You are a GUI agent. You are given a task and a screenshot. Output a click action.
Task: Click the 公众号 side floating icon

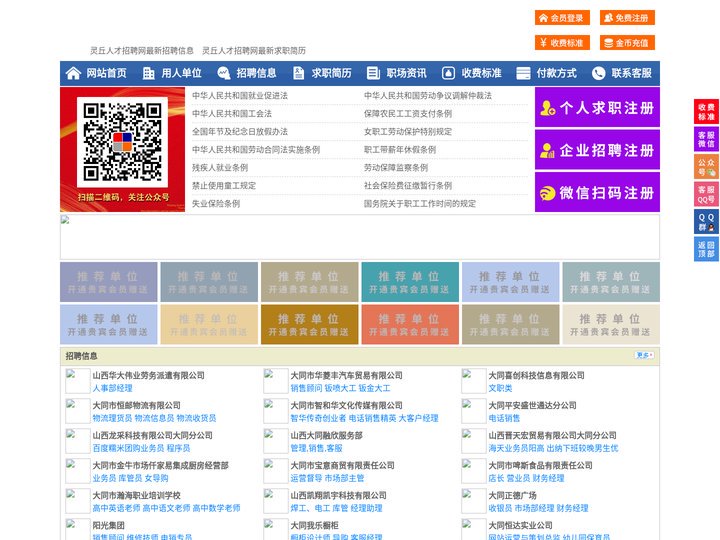706,167
